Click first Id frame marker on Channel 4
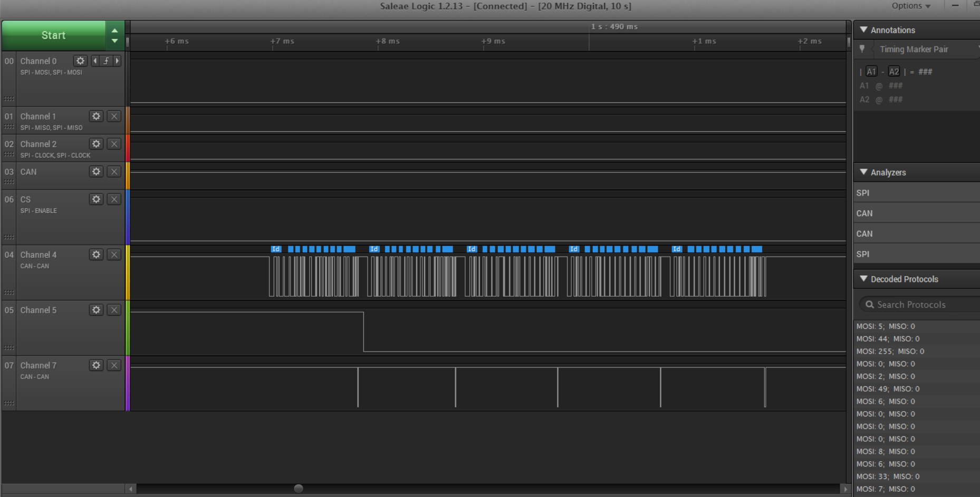The height and width of the screenshot is (497, 980). pos(276,249)
